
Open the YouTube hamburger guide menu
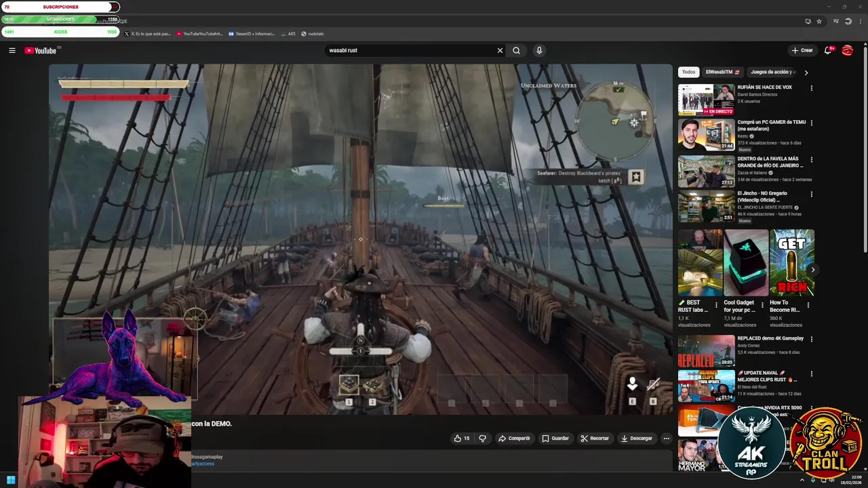[12, 50]
